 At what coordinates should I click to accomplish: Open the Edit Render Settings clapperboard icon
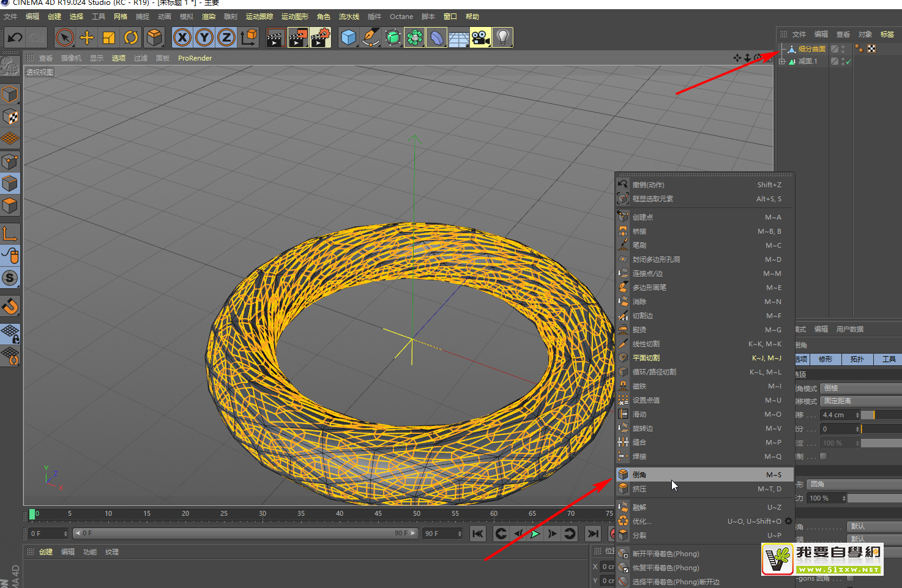(320, 38)
